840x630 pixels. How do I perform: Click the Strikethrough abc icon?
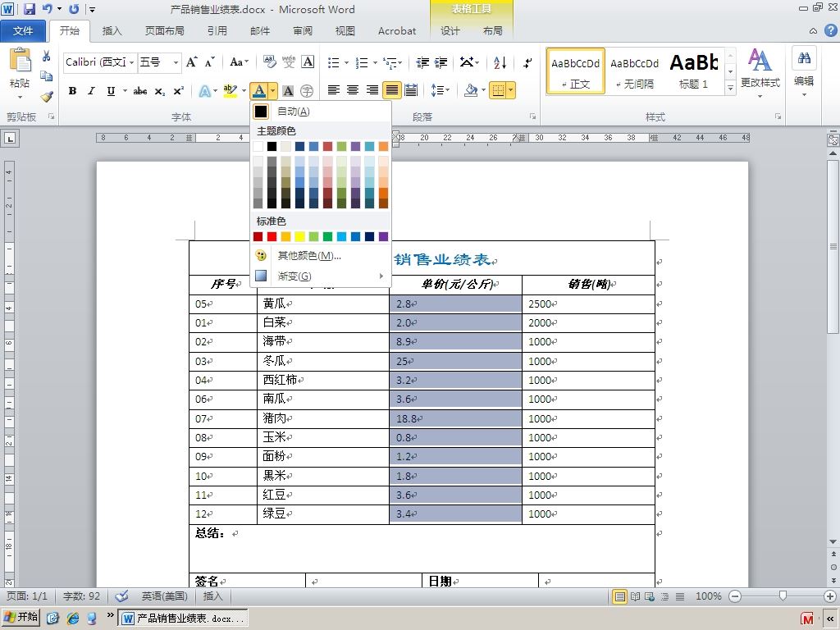click(x=139, y=91)
